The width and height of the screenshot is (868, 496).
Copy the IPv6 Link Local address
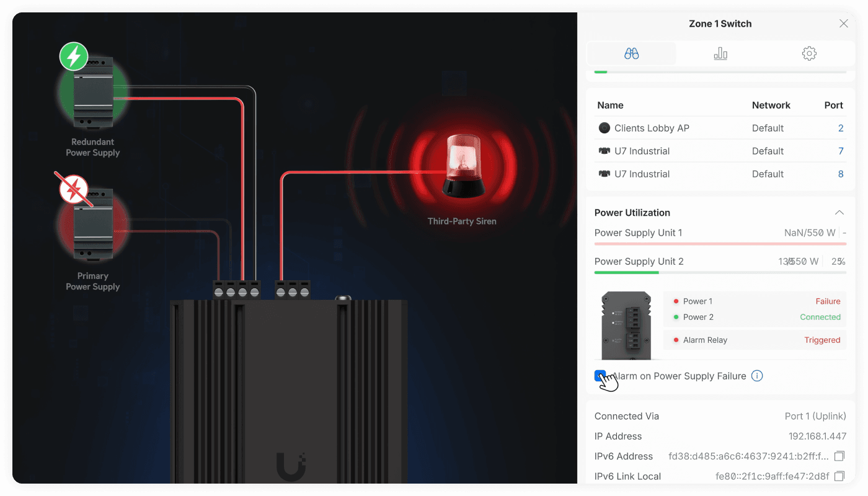tap(839, 476)
